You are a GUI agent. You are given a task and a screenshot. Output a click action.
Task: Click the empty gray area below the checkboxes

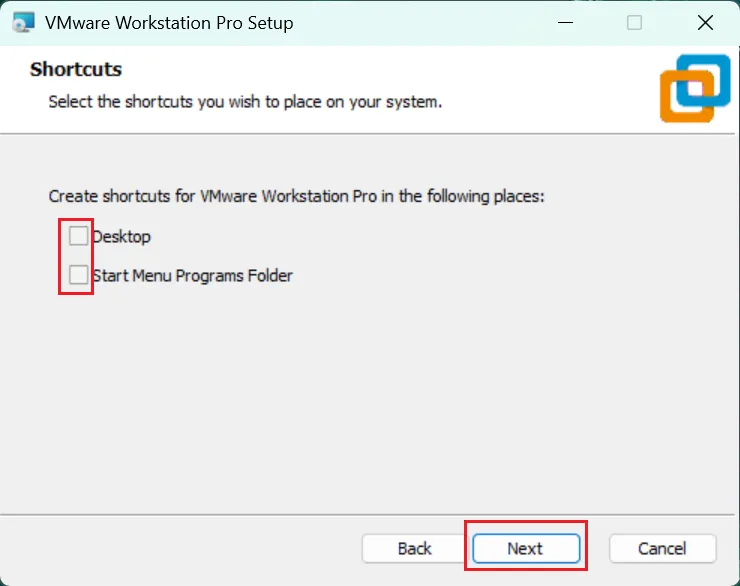(368, 401)
